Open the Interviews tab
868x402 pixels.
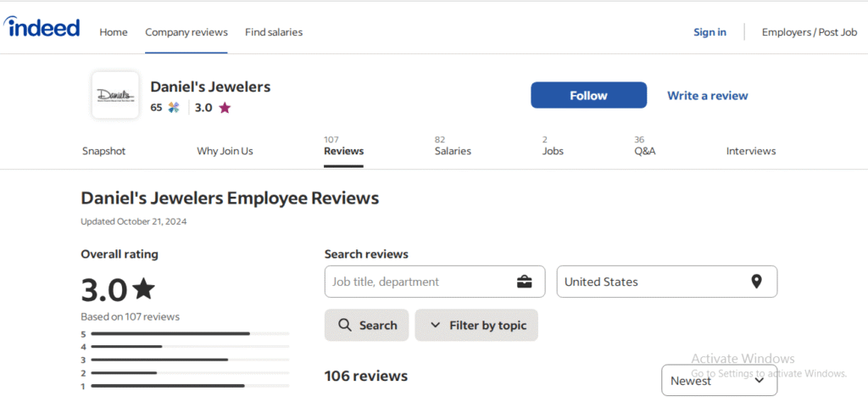(751, 151)
